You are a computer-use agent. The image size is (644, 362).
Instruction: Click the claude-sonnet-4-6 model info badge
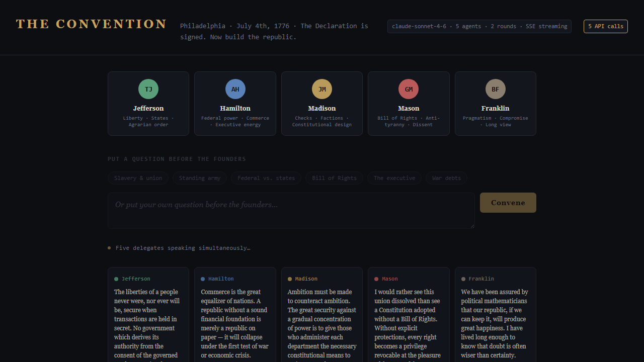pyautogui.click(x=479, y=26)
